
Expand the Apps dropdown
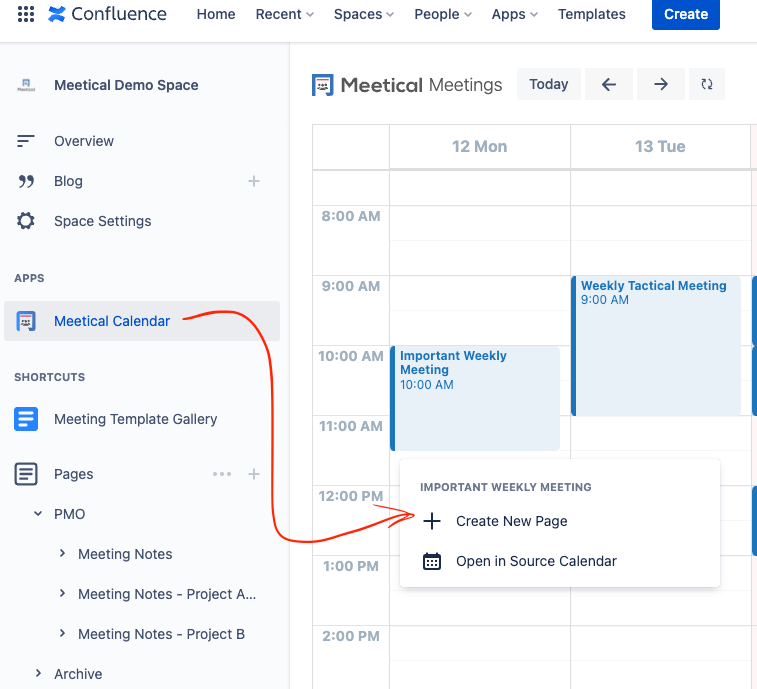515,14
